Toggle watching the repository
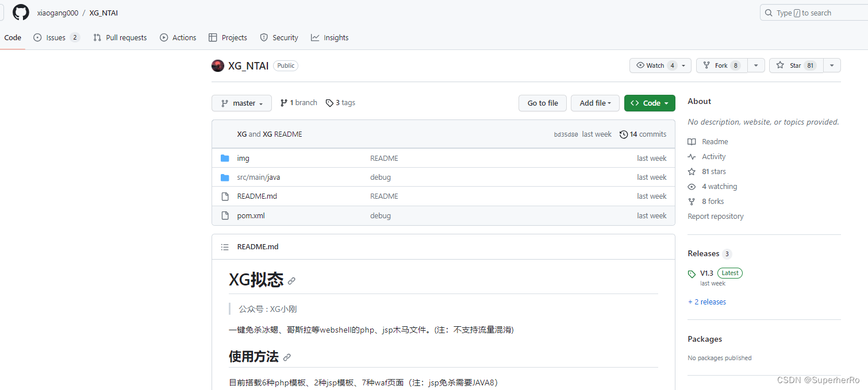868x390 pixels. pyautogui.click(x=655, y=65)
